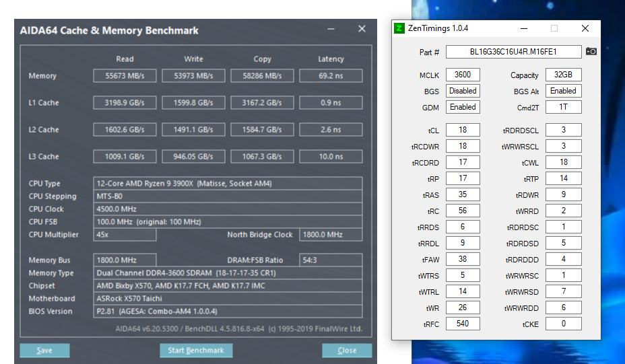Click the Motherboard value ASRock X570 Taichi
The height and width of the screenshot is (364, 625).
(x=228, y=298)
